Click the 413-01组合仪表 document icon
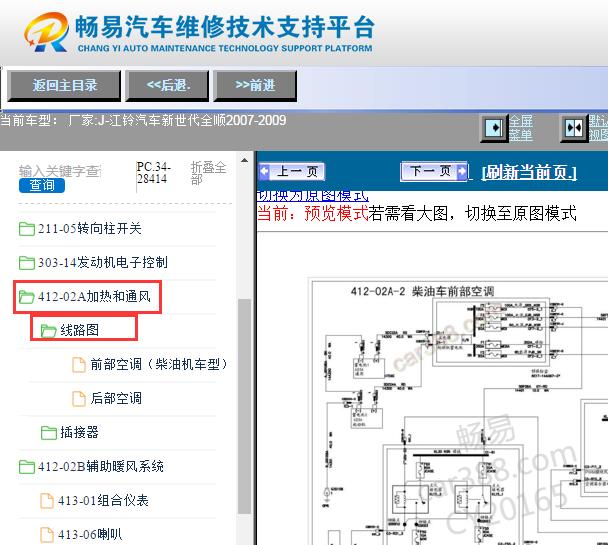The image size is (608, 545). [47, 501]
